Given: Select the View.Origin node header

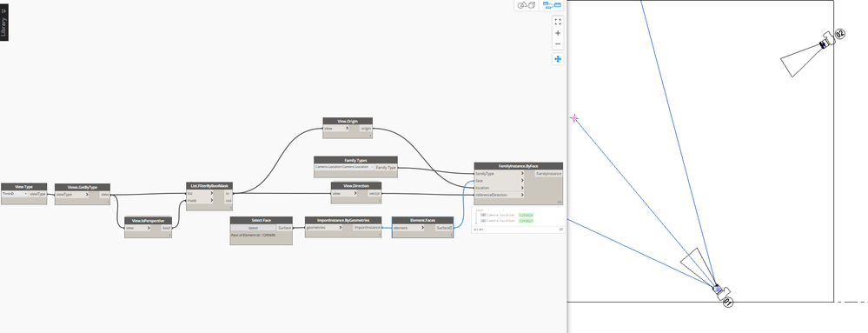Looking at the screenshot, I should click(348, 121).
